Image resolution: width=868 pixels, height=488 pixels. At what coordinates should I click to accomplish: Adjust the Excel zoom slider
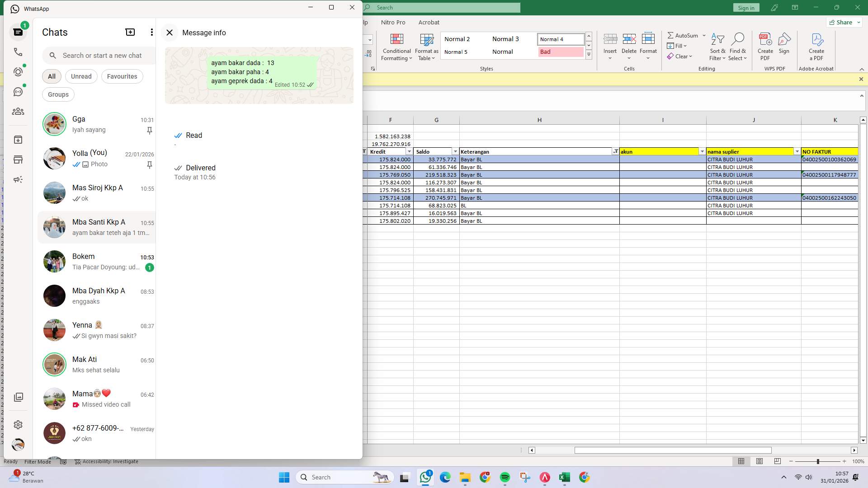pyautogui.click(x=818, y=461)
